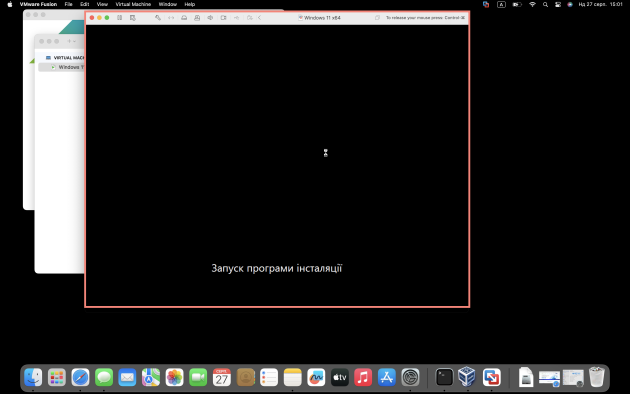Image resolution: width=630 pixels, height=394 pixels.
Task: Open virtual machine settings wrench icon
Action: [x=158, y=18]
